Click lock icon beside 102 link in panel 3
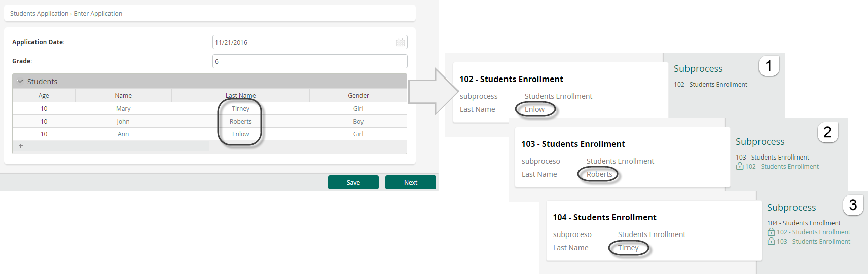 point(771,232)
